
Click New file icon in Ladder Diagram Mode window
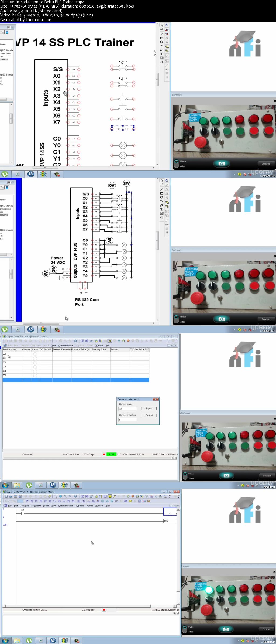point(6,496)
